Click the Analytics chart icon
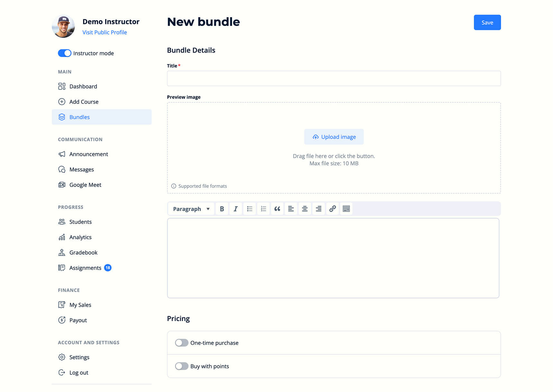553x392 pixels. click(x=62, y=237)
